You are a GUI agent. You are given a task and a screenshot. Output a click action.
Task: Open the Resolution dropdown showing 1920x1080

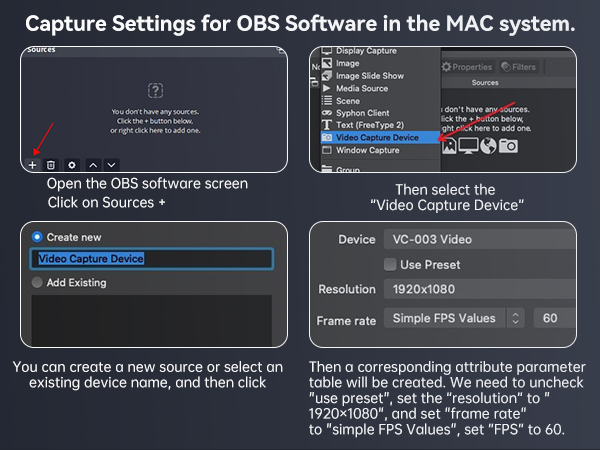click(x=478, y=290)
